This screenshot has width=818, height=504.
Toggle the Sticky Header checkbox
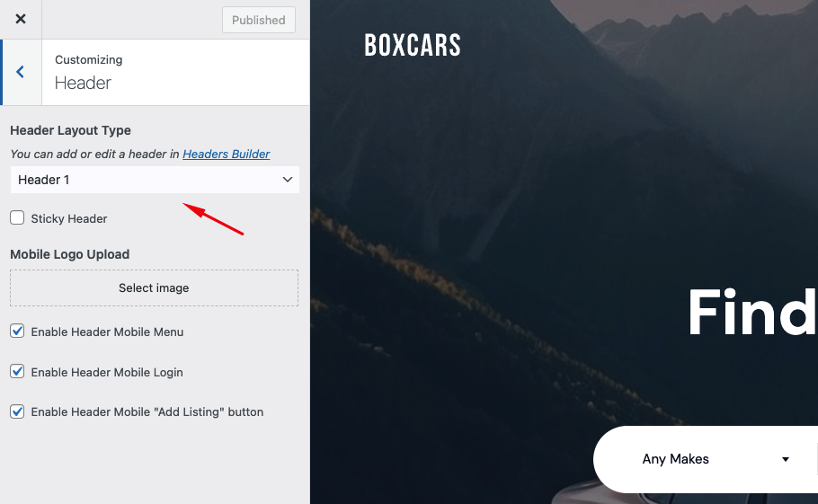pyautogui.click(x=17, y=218)
